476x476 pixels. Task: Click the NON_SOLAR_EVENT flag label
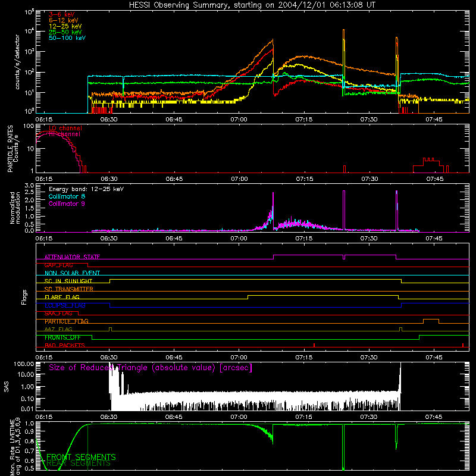72,273
